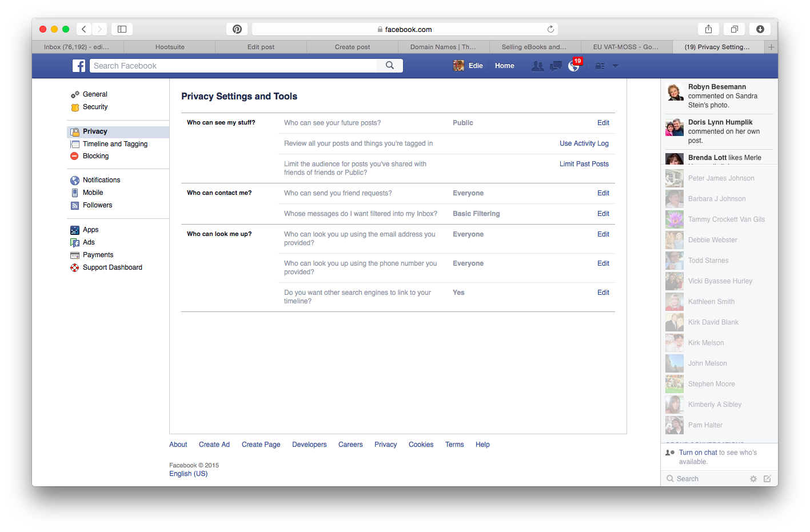Open Mobile settings
The width and height of the screenshot is (810, 532).
pyautogui.click(x=93, y=193)
